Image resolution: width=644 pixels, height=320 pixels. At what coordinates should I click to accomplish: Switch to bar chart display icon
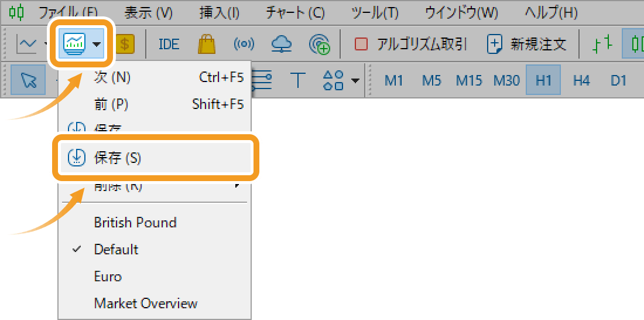coord(602,44)
